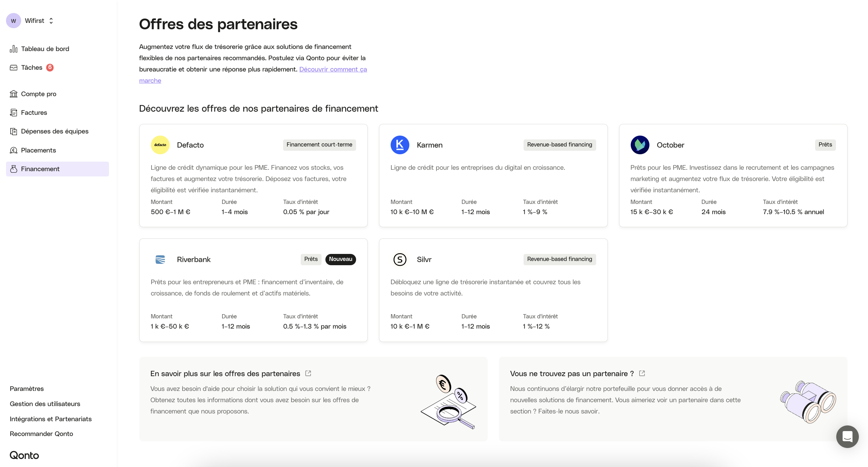The image size is (868, 467).
Task: Click external icon beside Vous ne trouvez pas
Action: coord(642,373)
